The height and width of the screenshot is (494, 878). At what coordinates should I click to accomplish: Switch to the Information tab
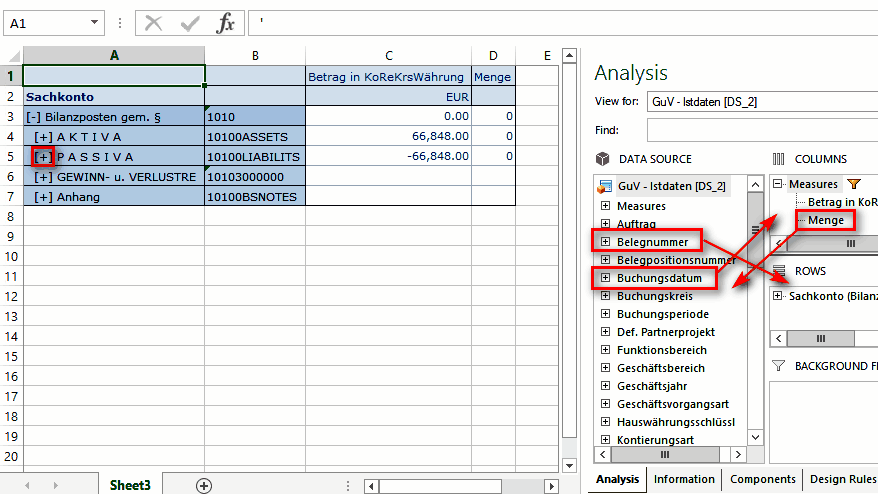pos(684,479)
